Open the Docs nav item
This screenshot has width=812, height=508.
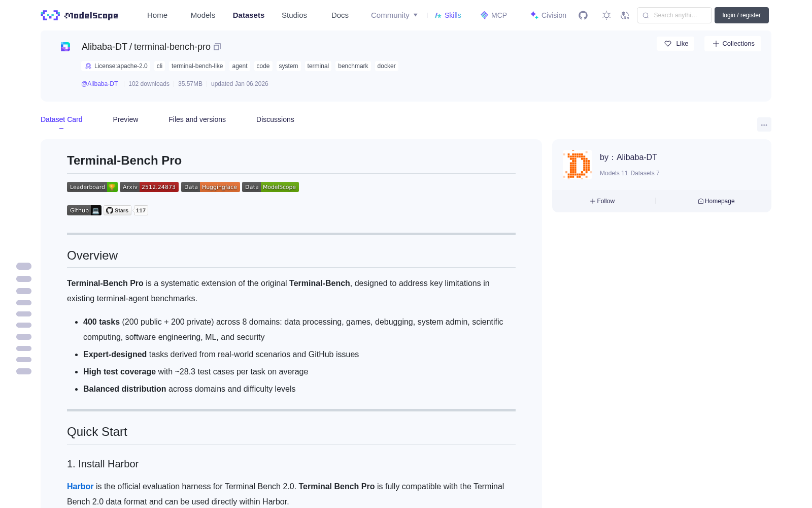340,15
